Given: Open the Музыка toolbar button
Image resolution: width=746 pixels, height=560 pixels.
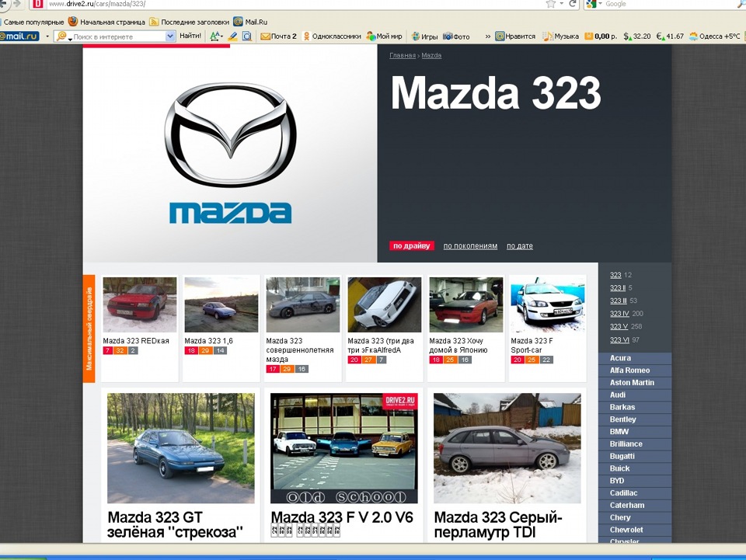Looking at the screenshot, I should [561, 37].
